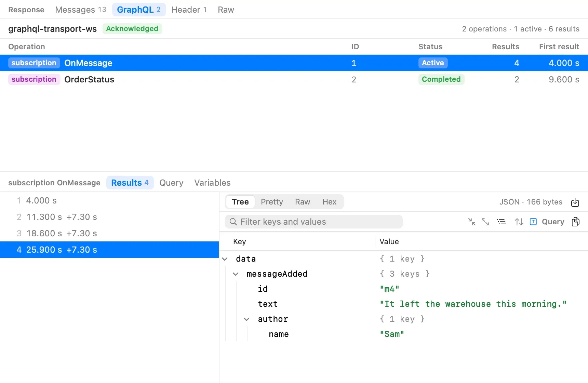Viewport: 588px width, 383px height.
Task: Click the magnifier icon in filter field
Action: (233, 222)
